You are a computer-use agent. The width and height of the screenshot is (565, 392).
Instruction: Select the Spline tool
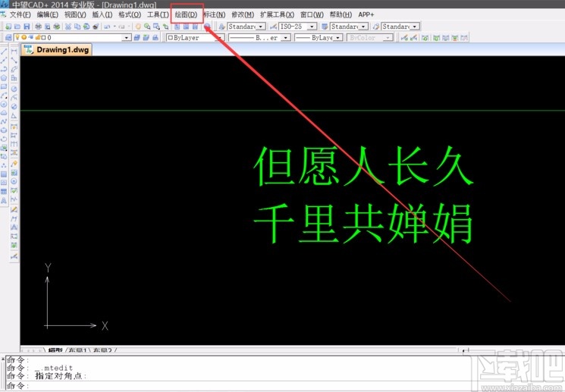(4, 121)
